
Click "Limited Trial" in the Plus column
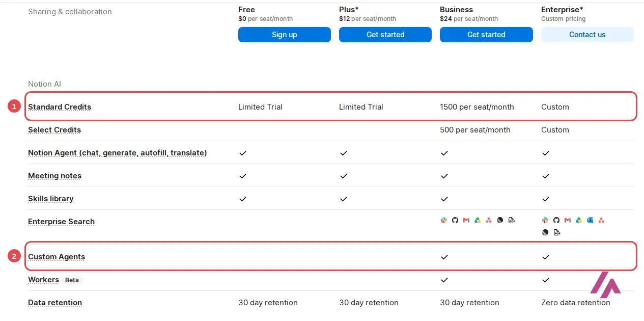(361, 107)
